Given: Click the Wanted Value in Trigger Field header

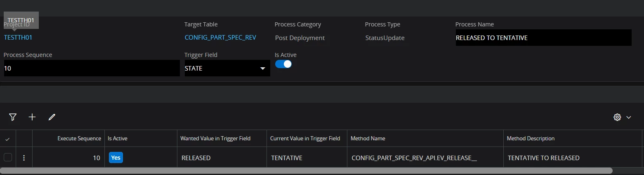Looking at the screenshot, I should point(215,139).
